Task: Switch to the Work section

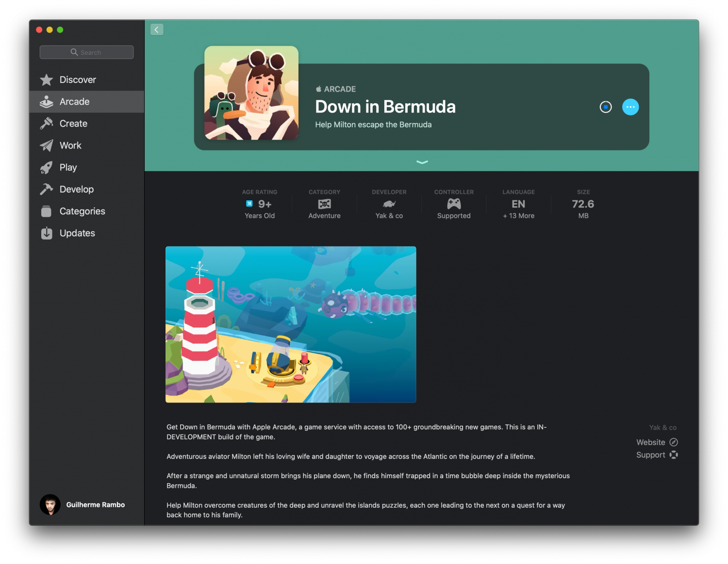Action: coord(87,145)
